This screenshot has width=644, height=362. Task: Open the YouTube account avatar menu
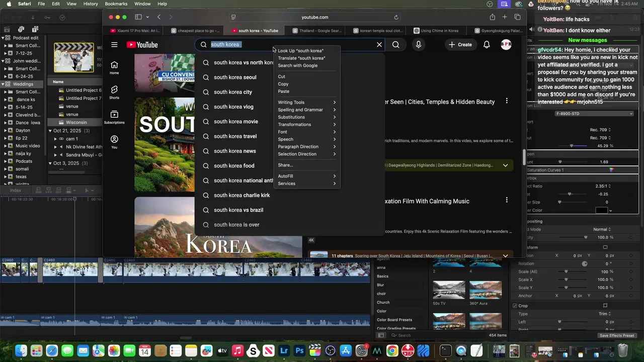click(506, 45)
